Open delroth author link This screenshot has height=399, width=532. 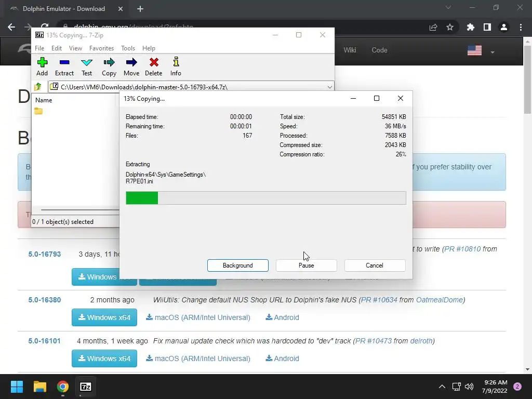point(421,341)
